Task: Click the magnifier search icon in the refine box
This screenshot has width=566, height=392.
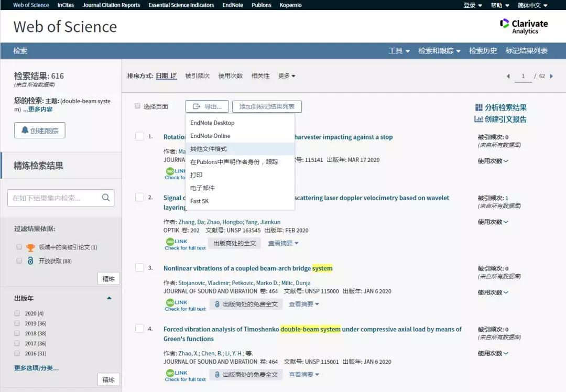Action: coord(106,198)
